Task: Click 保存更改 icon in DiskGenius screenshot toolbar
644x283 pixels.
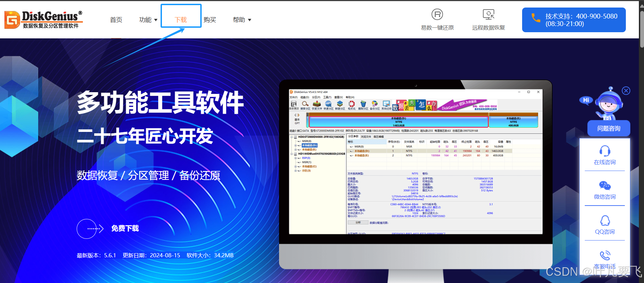Action: [x=294, y=105]
